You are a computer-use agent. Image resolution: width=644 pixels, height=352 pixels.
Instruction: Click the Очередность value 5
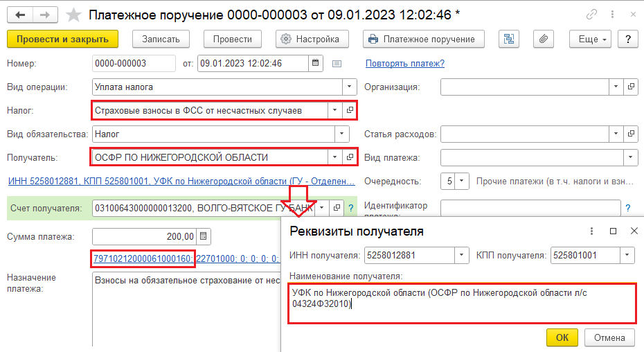[447, 181]
